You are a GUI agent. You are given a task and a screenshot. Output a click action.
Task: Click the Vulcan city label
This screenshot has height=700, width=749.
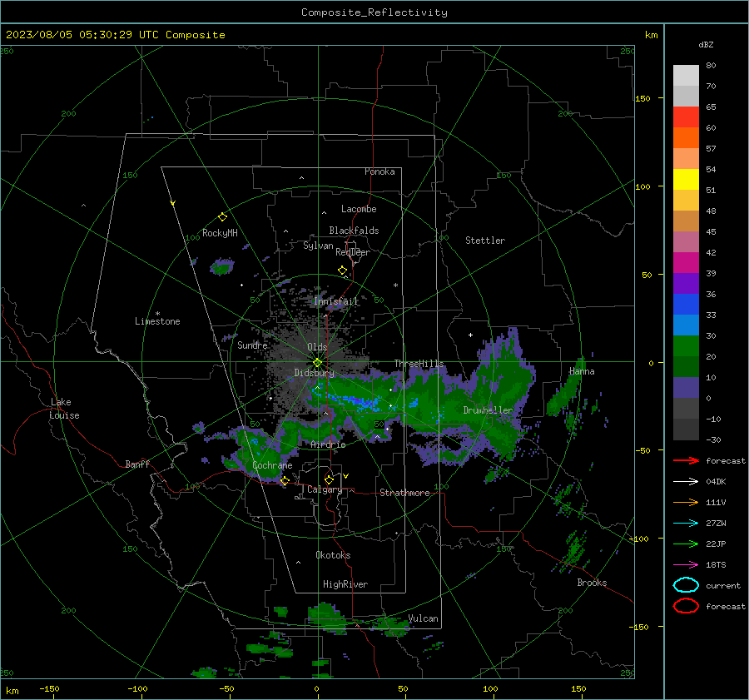pos(423,618)
